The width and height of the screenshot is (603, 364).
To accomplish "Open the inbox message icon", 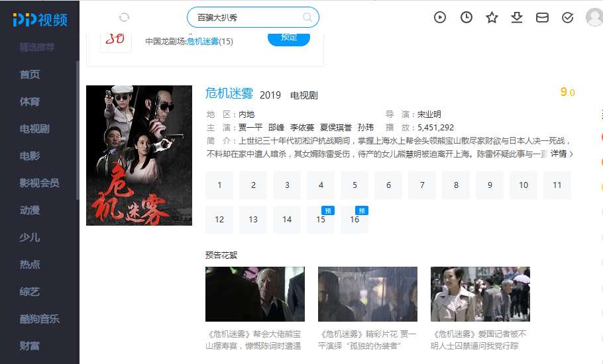I will click(x=542, y=17).
